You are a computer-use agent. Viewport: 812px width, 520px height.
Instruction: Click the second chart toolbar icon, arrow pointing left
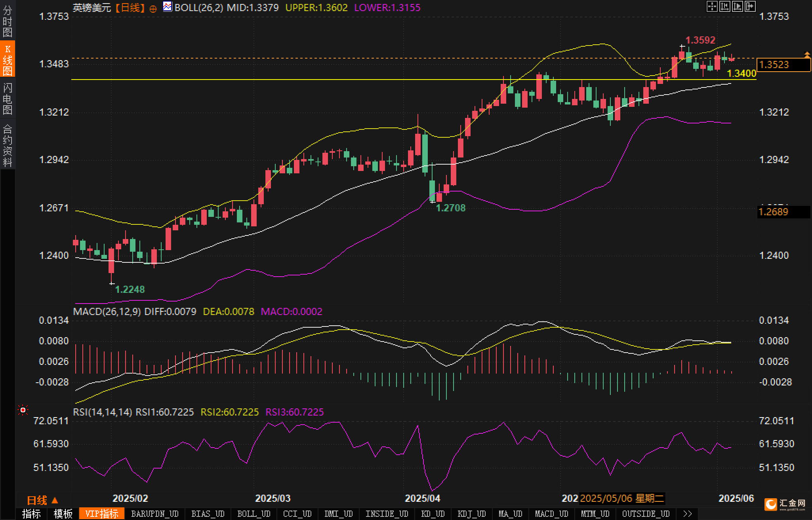pos(724,6)
